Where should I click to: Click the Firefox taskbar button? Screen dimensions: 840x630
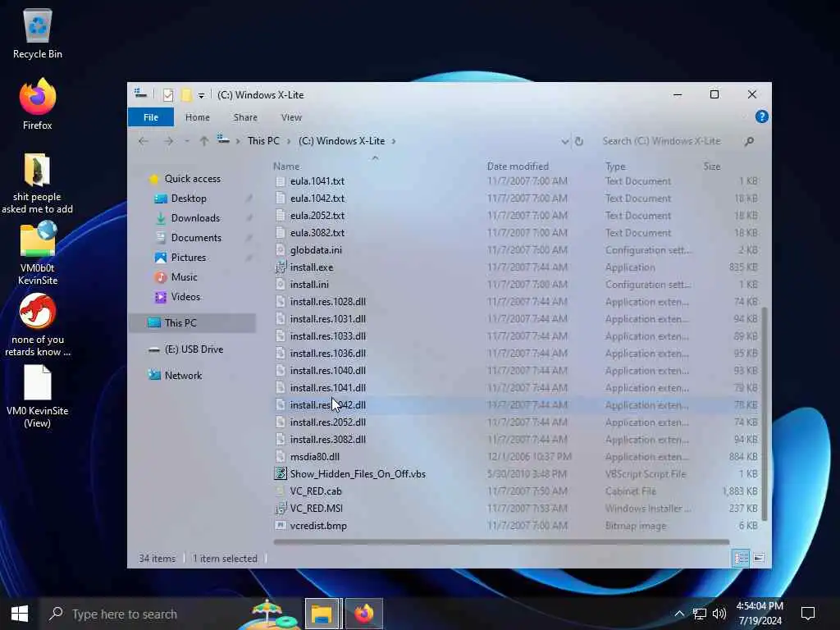click(363, 614)
